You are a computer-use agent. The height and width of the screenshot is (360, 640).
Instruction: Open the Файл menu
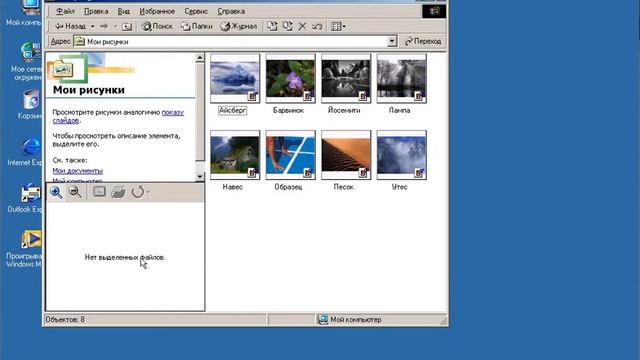65,11
